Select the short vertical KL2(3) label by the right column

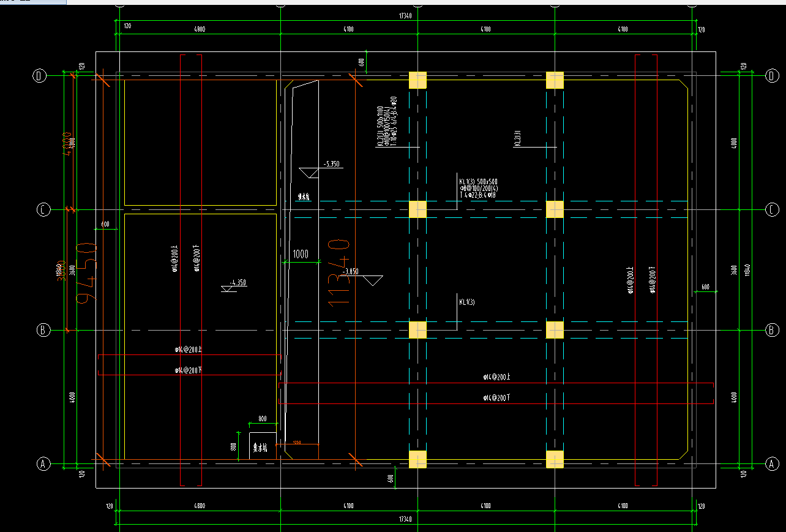517,138
